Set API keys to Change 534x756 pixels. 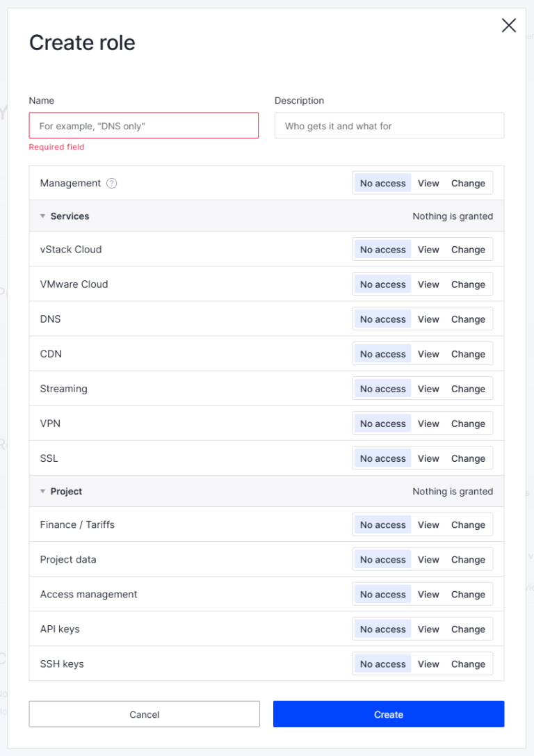tap(468, 629)
